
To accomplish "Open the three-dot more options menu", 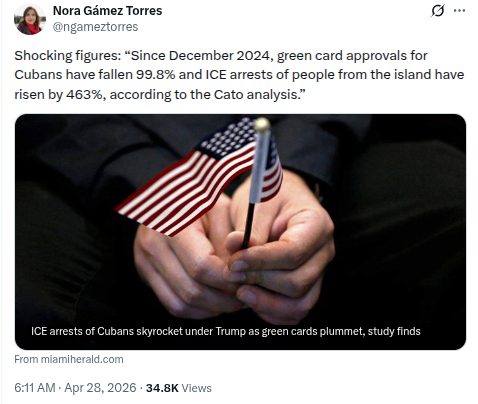I will (x=459, y=11).
